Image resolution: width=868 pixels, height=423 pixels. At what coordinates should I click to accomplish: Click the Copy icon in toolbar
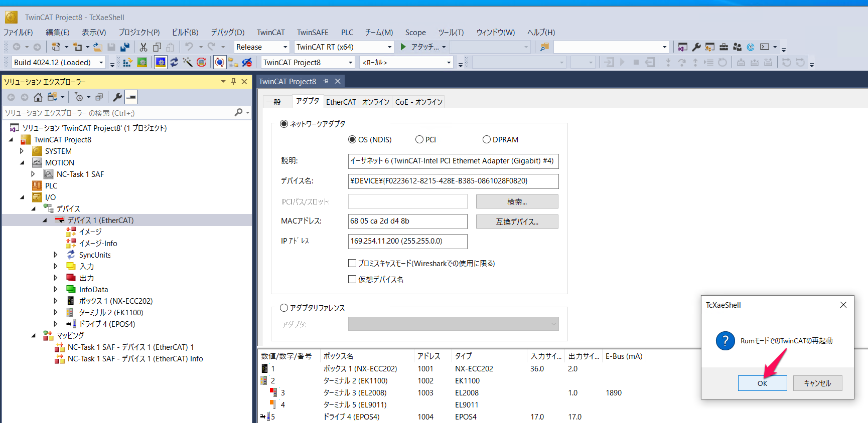tap(157, 47)
